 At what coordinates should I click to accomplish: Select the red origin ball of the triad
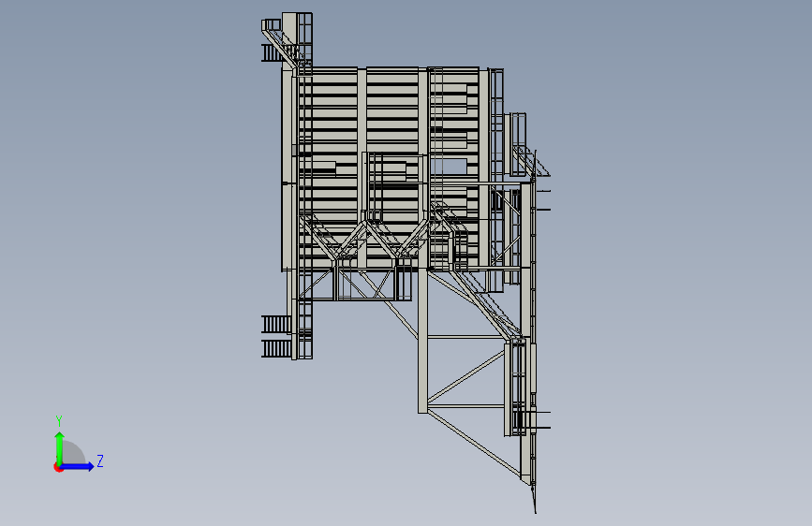(x=58, y=467)
